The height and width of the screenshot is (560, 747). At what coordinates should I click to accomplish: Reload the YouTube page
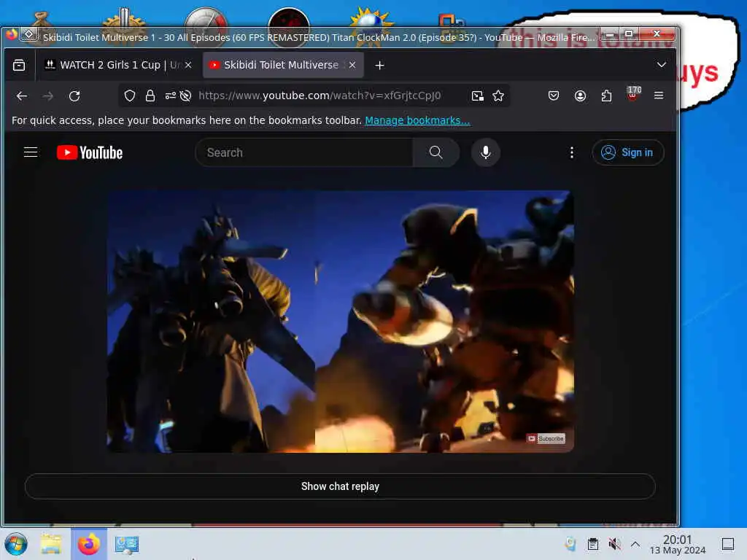[x=74, y=96]
